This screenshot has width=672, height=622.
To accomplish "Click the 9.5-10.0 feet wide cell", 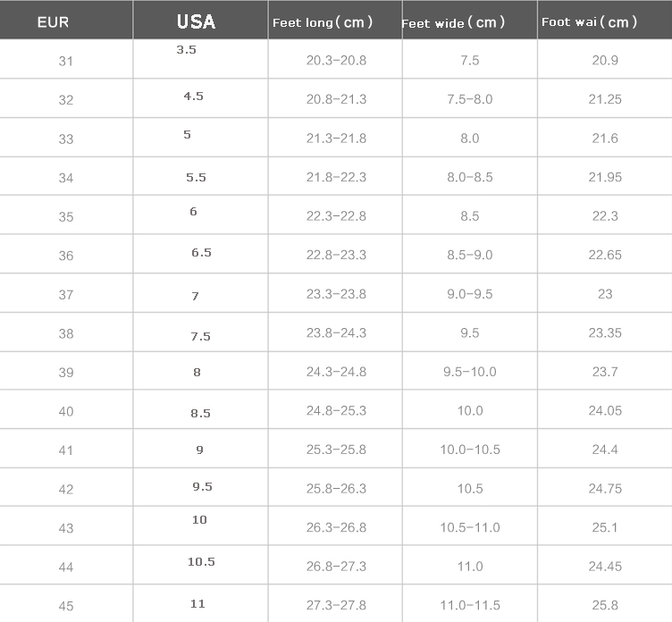I will tap(470, 372).
